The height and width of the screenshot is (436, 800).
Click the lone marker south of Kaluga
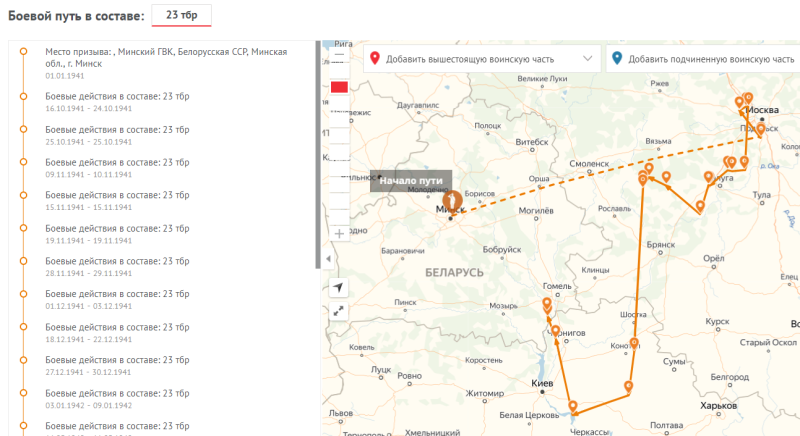700,206
